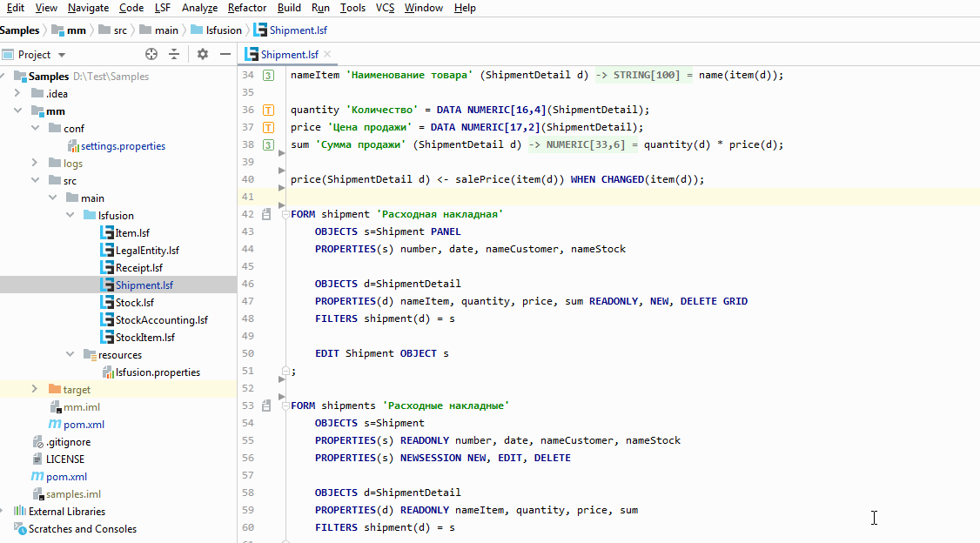The width and height of the screenshot is (980, 543).
Task: Close the Shipment.lsf editor tab
Action: click(x=327, y=54)
